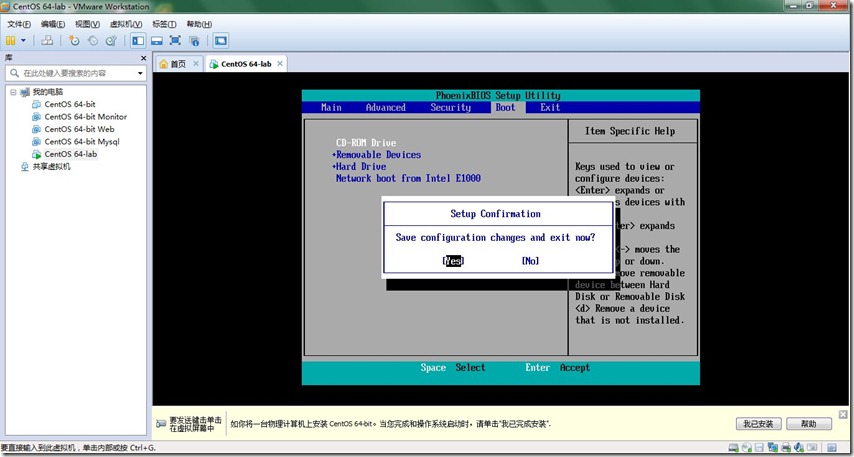Click the take snapshot toolbar icon
Screen dimensions: 854x457
pyautogui.click(x=74, y=40)
